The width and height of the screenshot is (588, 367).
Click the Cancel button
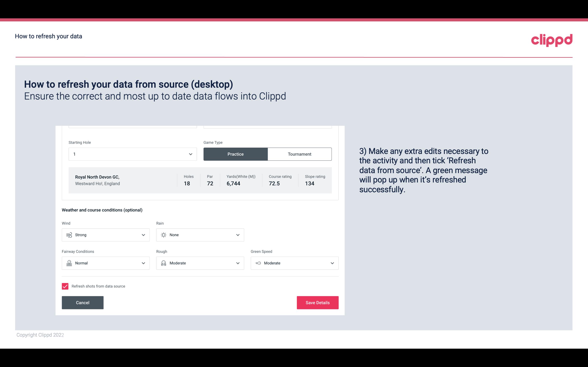point(83,303)
